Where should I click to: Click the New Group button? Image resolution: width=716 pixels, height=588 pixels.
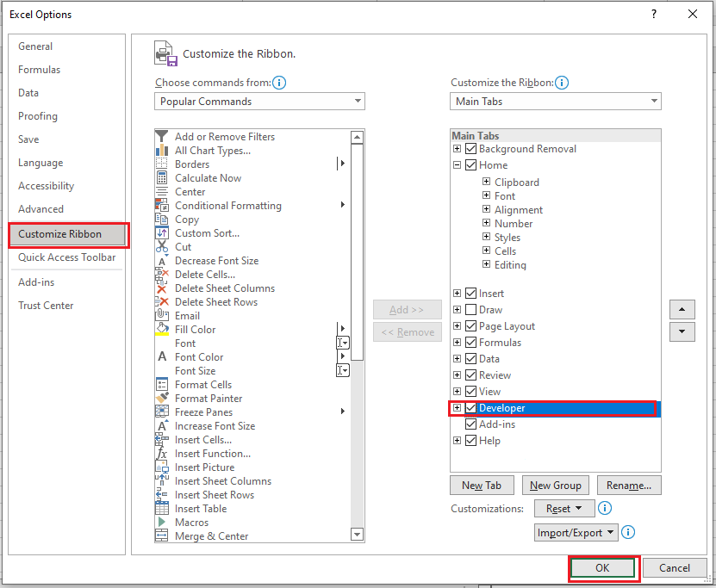556,486
